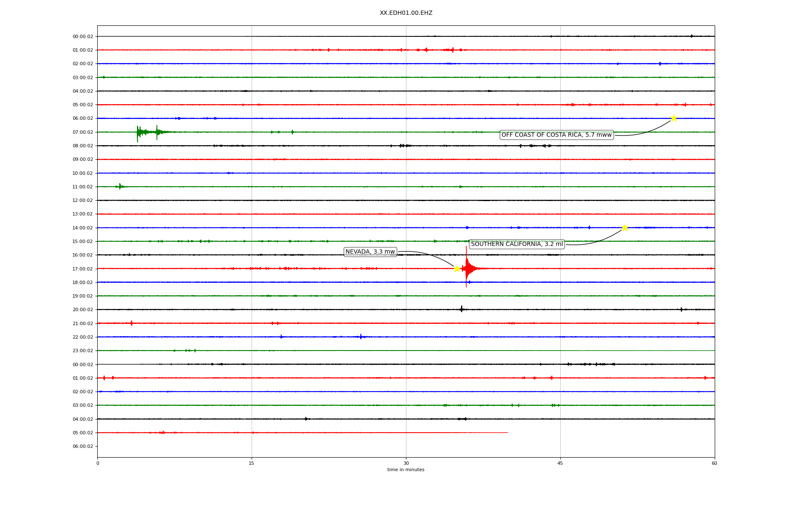Click the 45 minute x-axis tick label

(560, 463)
